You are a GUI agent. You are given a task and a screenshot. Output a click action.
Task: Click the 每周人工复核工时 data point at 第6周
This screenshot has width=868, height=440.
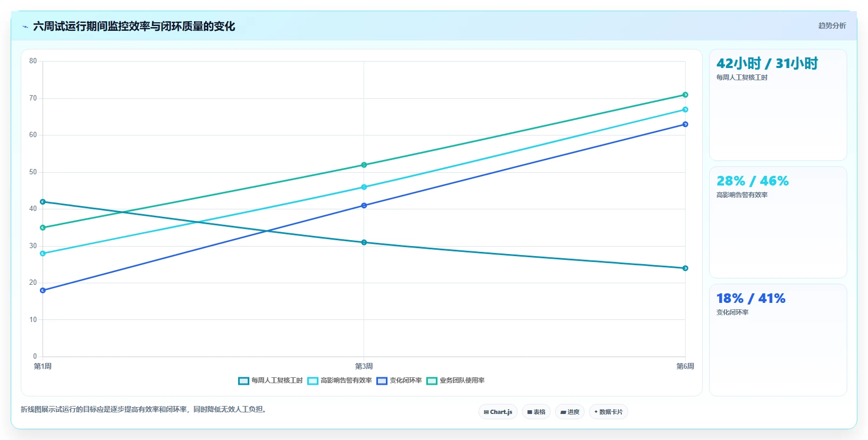click(x=685, y=268)
